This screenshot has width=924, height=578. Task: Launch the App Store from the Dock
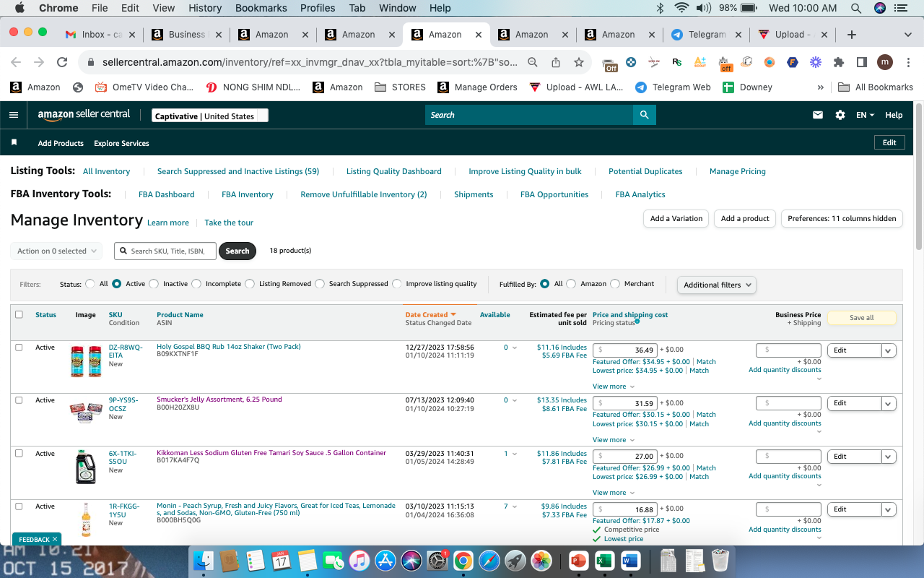tap(385, 560)
